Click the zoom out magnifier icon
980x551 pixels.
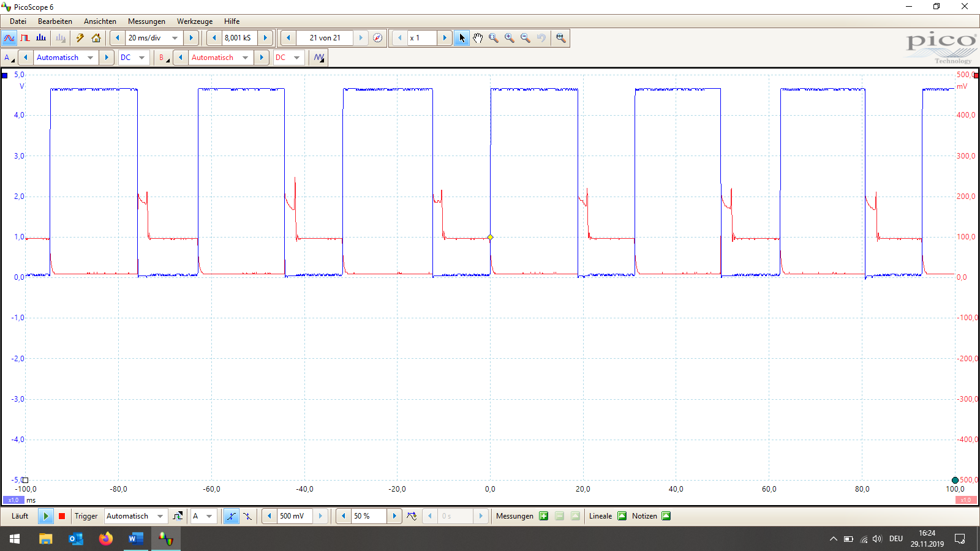click(526, 38)
